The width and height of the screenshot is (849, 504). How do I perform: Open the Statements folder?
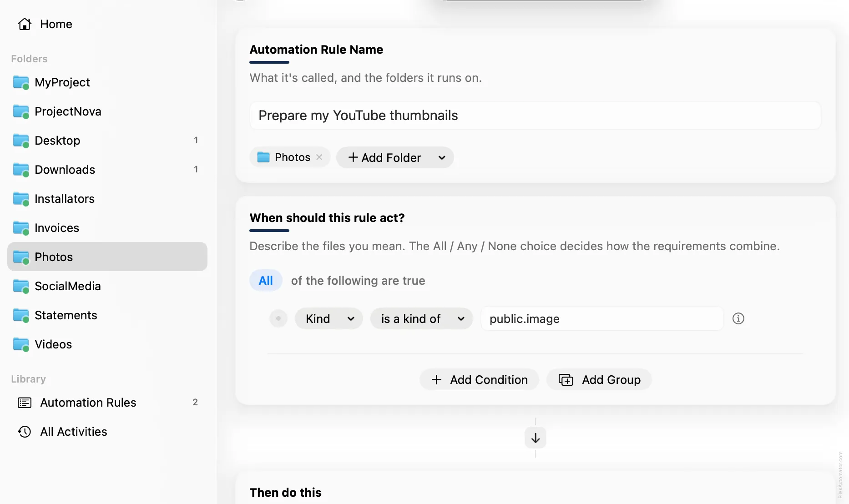point(107,315)
